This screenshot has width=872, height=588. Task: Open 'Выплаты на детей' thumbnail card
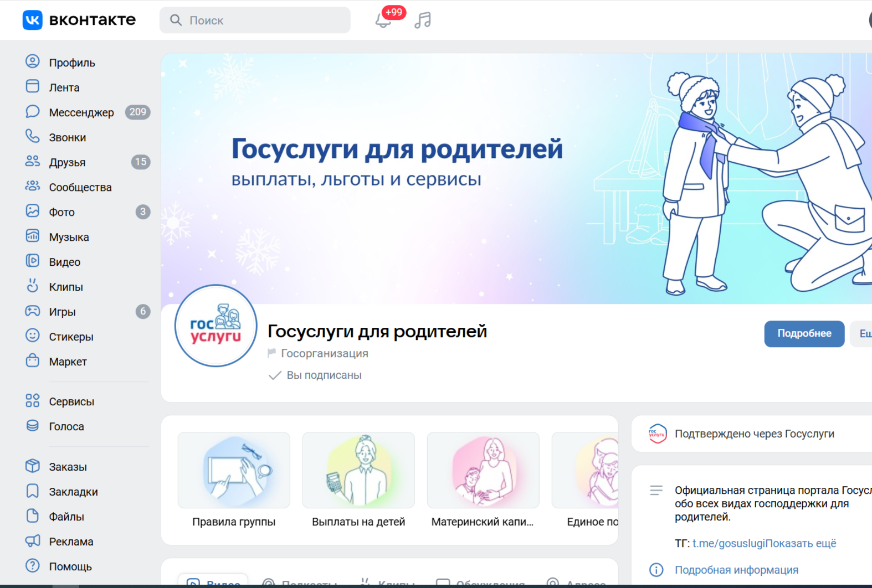358,479
